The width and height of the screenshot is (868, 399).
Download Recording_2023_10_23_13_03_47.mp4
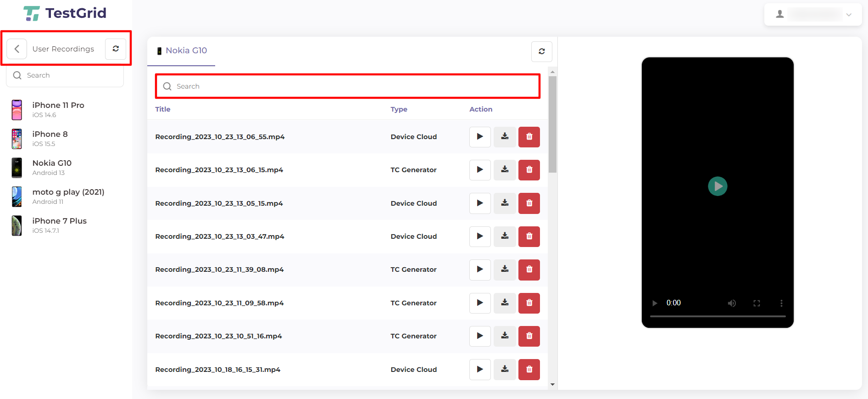point(505,236)
